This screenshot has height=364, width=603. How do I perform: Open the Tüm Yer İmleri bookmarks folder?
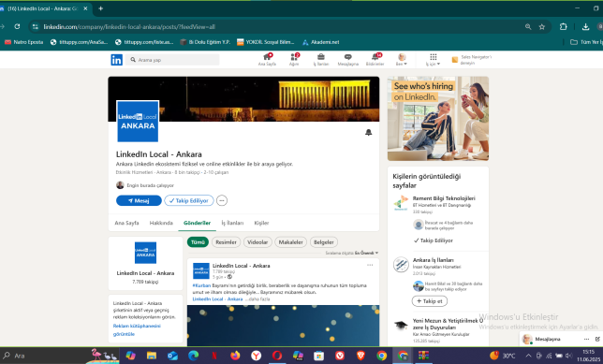[x=586, y=42]
